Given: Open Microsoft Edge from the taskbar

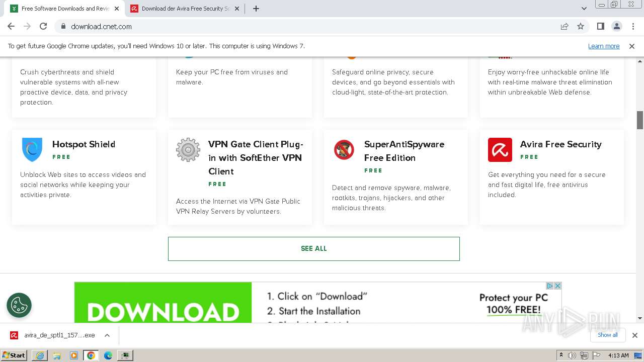Looking at the screenshot, I should coord(108,355).
